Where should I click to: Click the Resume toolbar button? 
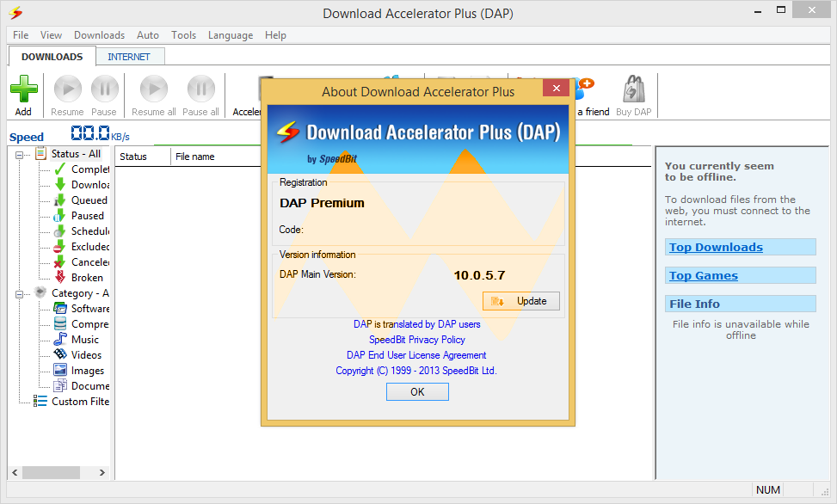point(67,96)
